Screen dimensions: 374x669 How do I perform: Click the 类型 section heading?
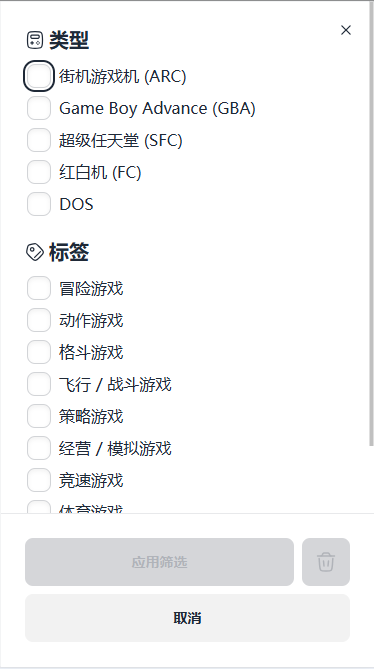pyautogui.click(x=69, y=41)
